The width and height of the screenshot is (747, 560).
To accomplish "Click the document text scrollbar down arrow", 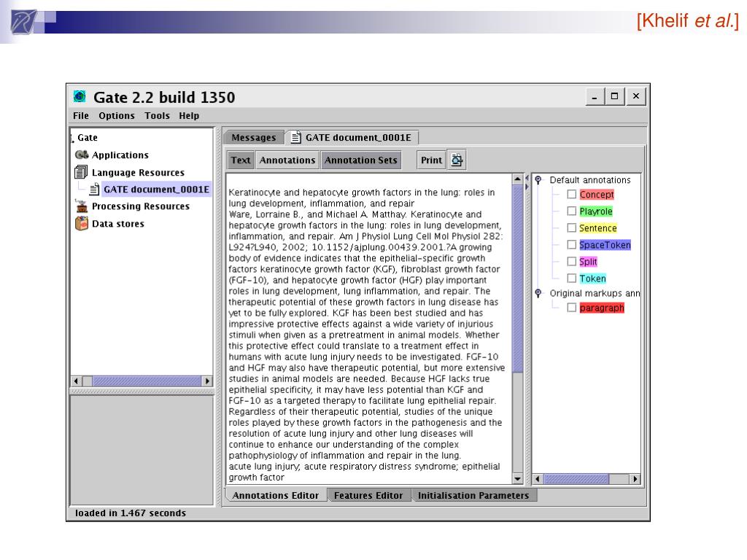I will pyautogui.click(x=517, y=478).
